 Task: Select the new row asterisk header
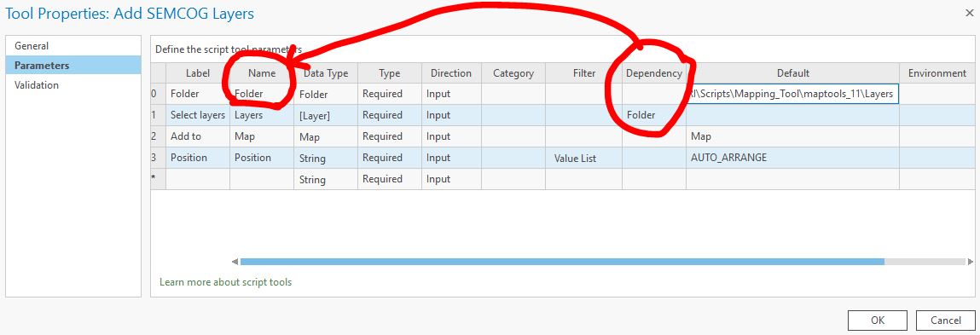click(158, 179)
